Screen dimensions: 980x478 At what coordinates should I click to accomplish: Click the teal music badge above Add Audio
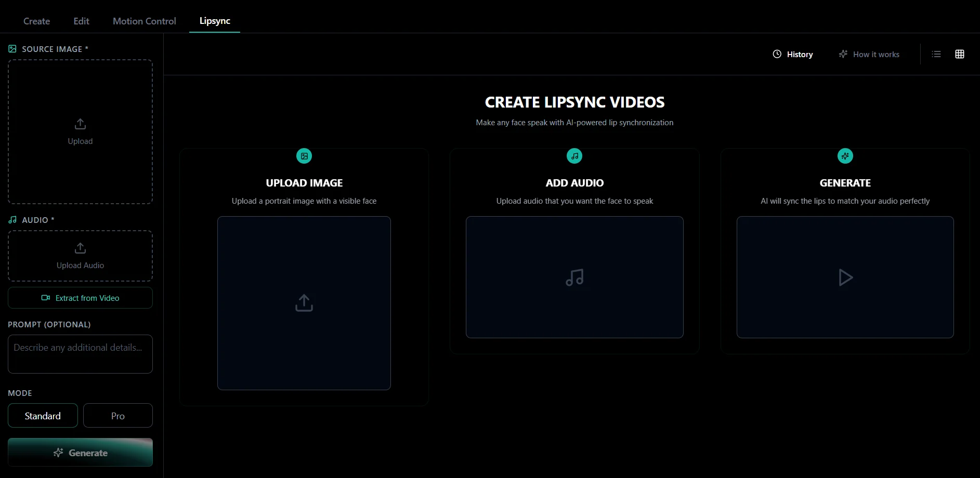(x=574, y=156)
